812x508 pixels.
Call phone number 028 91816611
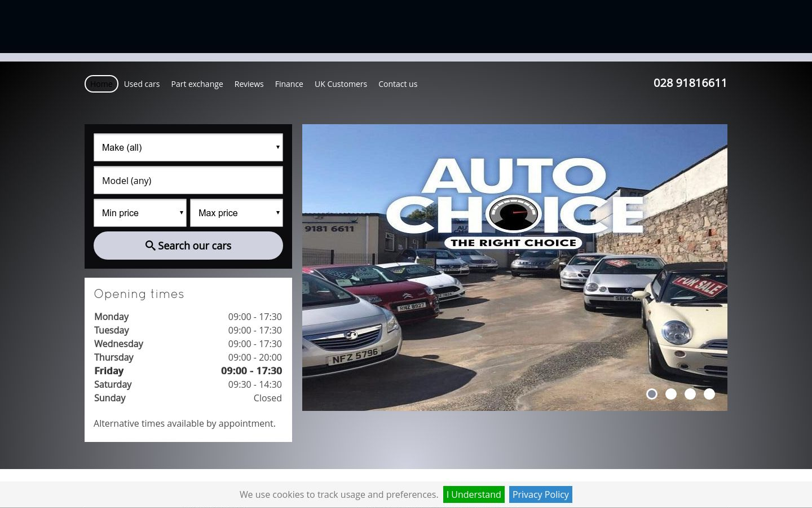pos(690,83)
